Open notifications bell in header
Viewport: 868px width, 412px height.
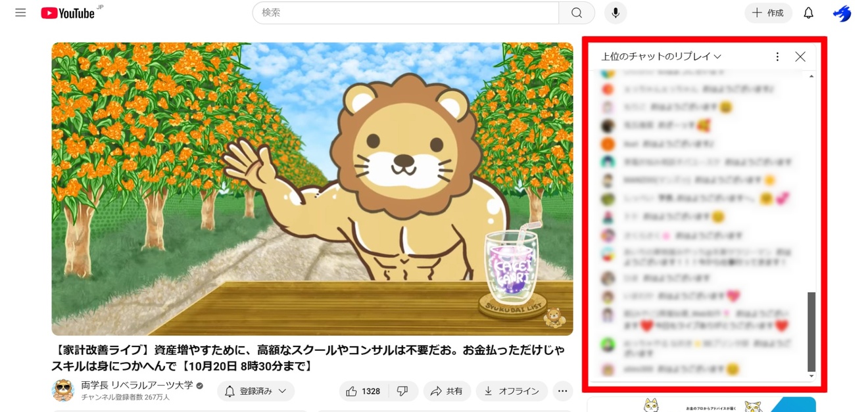[809, 12]
